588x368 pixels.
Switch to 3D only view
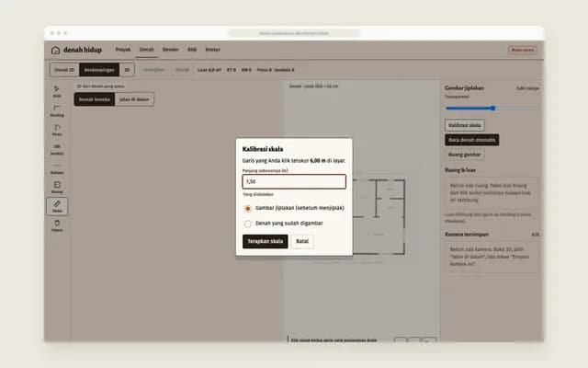pos(127,70)
